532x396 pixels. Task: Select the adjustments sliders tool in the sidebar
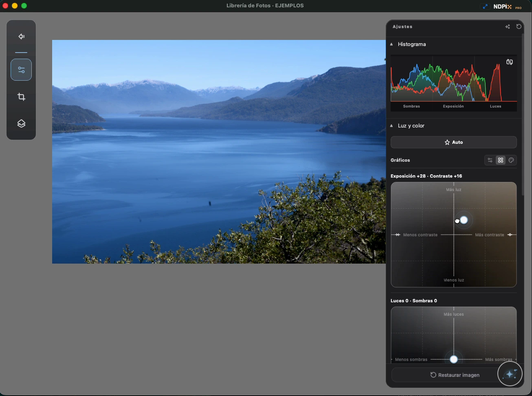pyautogui.click(x=21, y=70)
